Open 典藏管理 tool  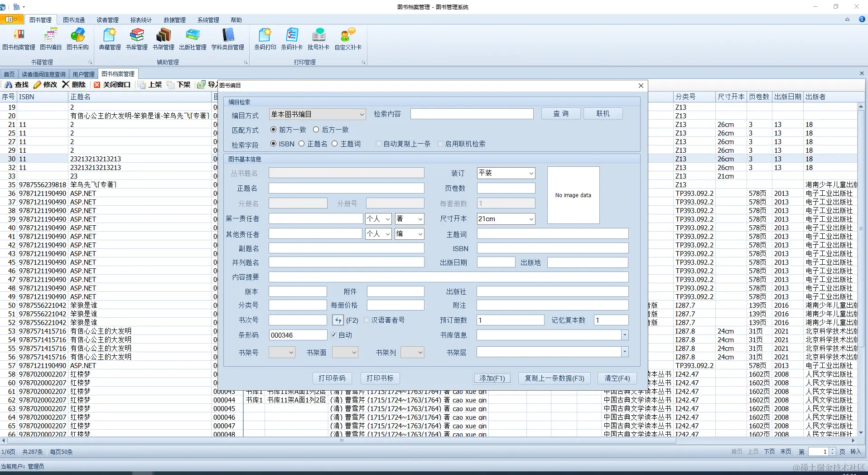(110, 39)
